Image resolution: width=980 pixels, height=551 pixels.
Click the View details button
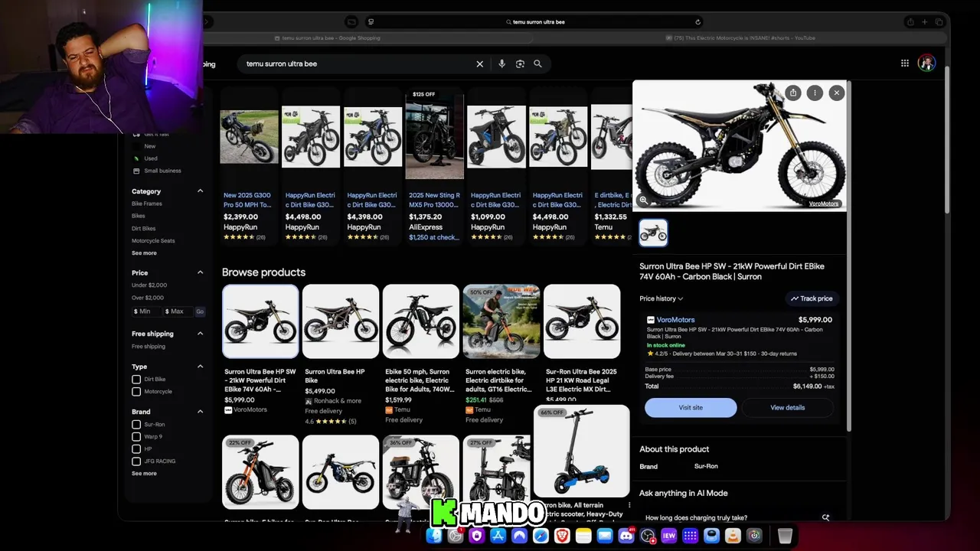pos(787,408)
